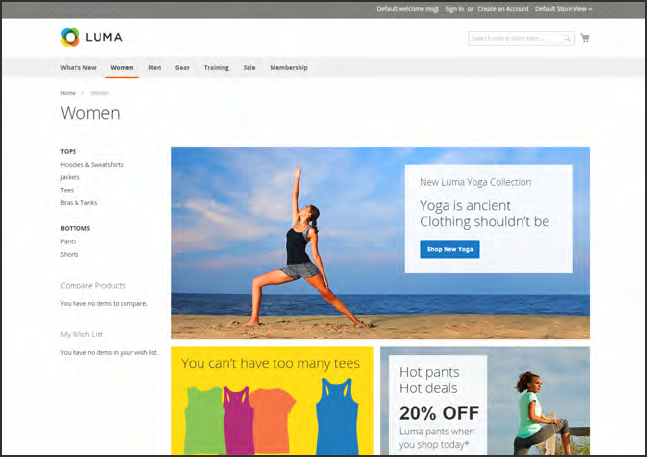Select Bras & Tanks category
This screenshot has height=457, width=648.
pyautogui.click(x=79, y=202)
